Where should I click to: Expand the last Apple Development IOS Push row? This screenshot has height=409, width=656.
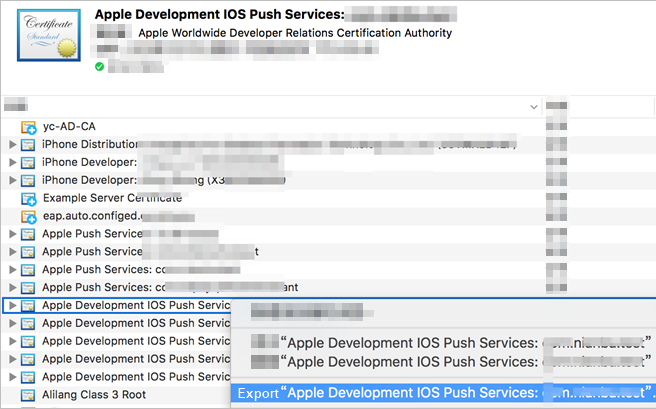tap(13, 377)
